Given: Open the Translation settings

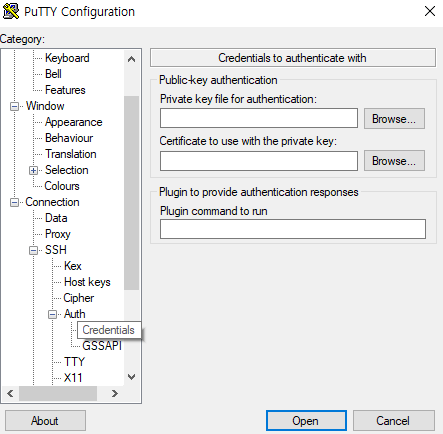Looking at the screenshot, I should pos(71,154).
